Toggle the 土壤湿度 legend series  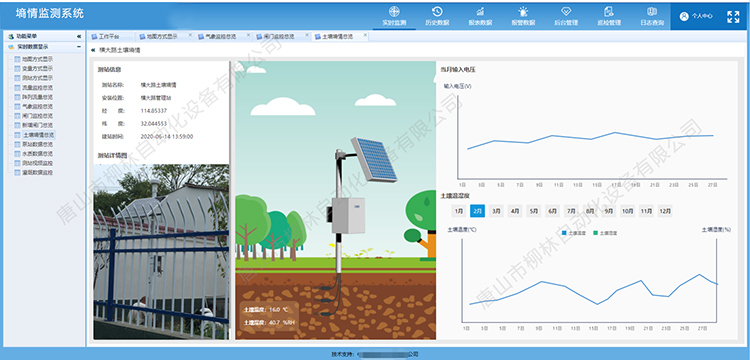pyautogui.click(x=605, y=233)
